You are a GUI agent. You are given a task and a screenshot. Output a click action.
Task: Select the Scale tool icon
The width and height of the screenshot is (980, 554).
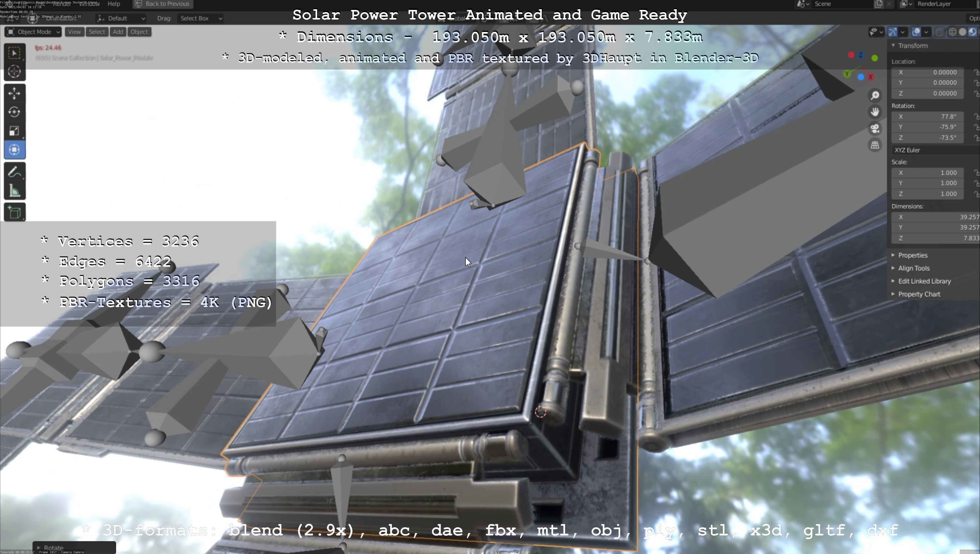(x=14, y=131)
